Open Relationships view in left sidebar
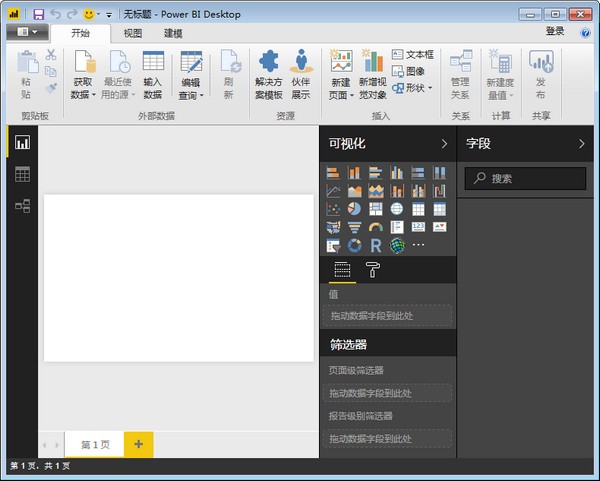The image size is (600, 481). [22, 206]
